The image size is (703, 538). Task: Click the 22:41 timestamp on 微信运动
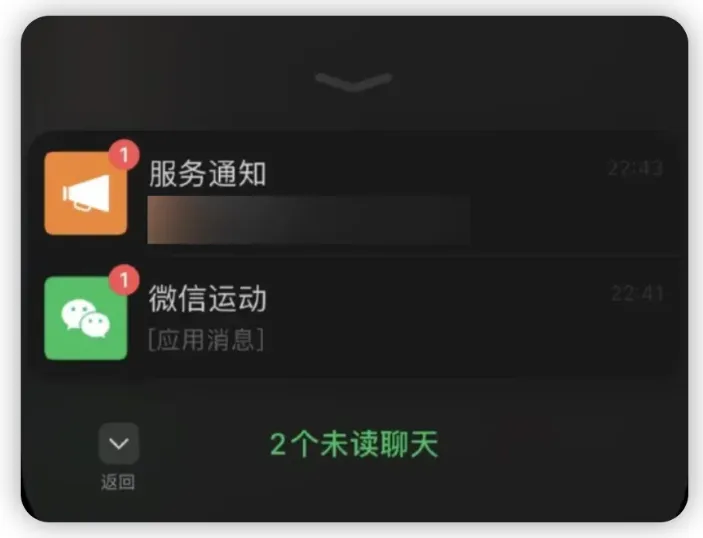click(x=637, y=294)
